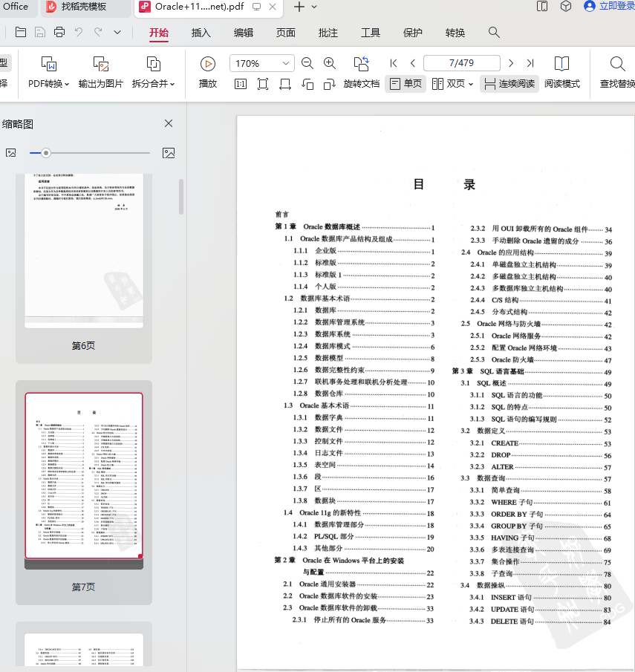
Task: Click the 立即登录 login button
Action: pyautogui.click(x=609, y=7)
